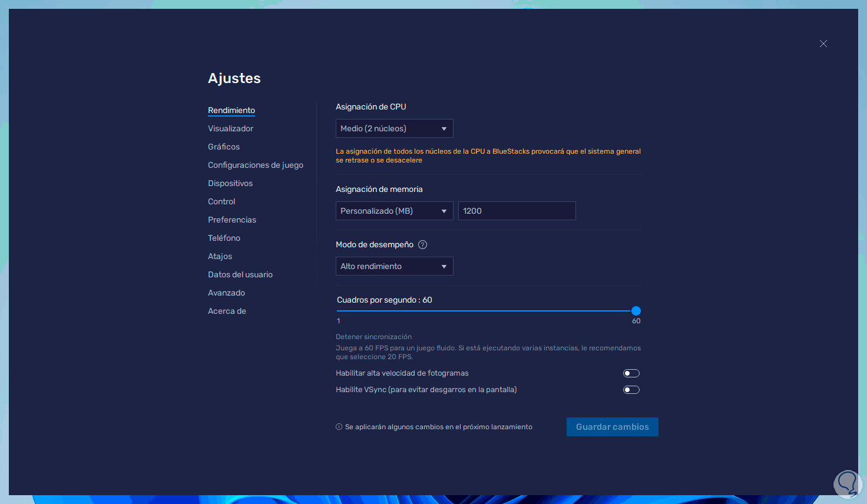Select Acerca de in sidebar
The height and width of the screenshot is (504, 867).
pos(227,311)
